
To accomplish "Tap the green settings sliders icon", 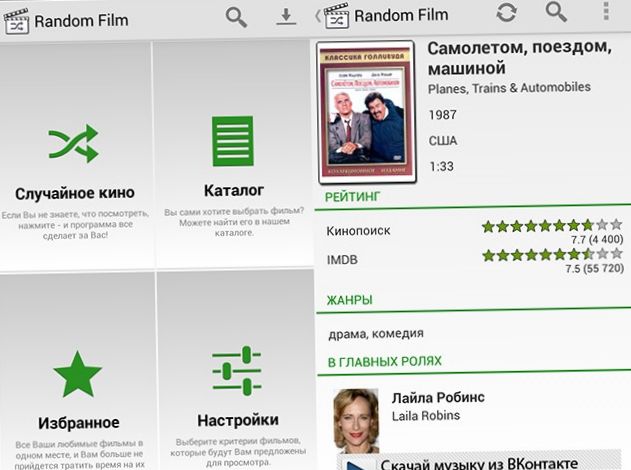I will point(237,370).
